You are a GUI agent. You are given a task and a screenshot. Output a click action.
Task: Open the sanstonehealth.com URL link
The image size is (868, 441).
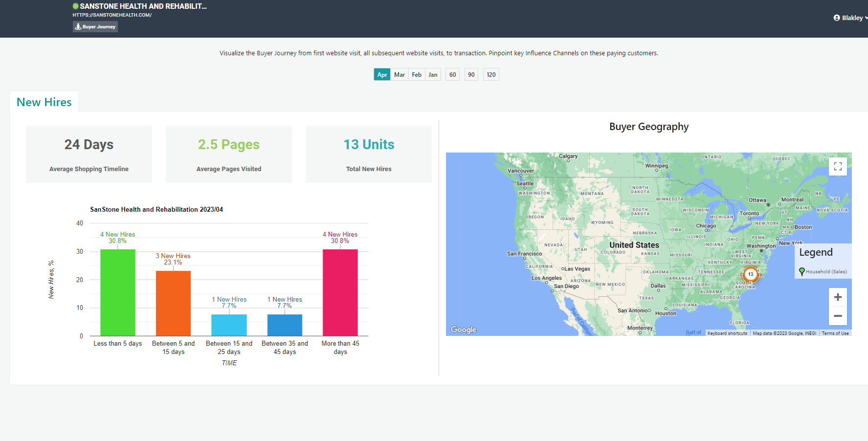[112, 15]
